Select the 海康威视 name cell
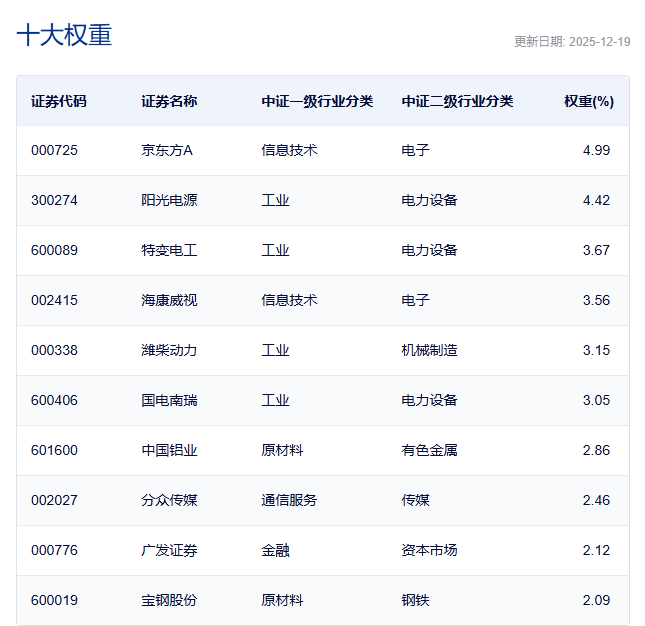The image size is (645, 626). click(169, 300)
